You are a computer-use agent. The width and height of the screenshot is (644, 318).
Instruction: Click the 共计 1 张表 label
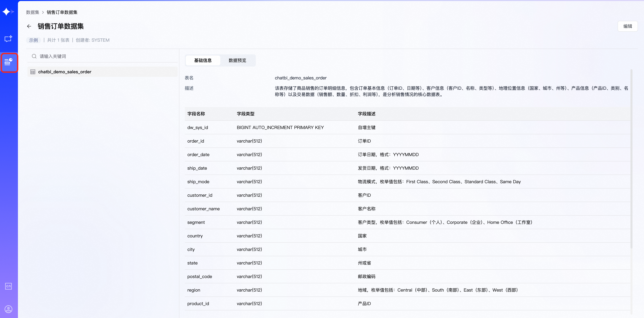(x=58, y=40)
